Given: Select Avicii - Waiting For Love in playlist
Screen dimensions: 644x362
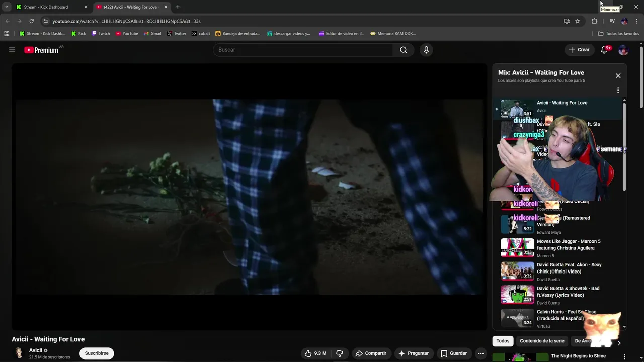Looking at the screenshot, I should point(558,108).
